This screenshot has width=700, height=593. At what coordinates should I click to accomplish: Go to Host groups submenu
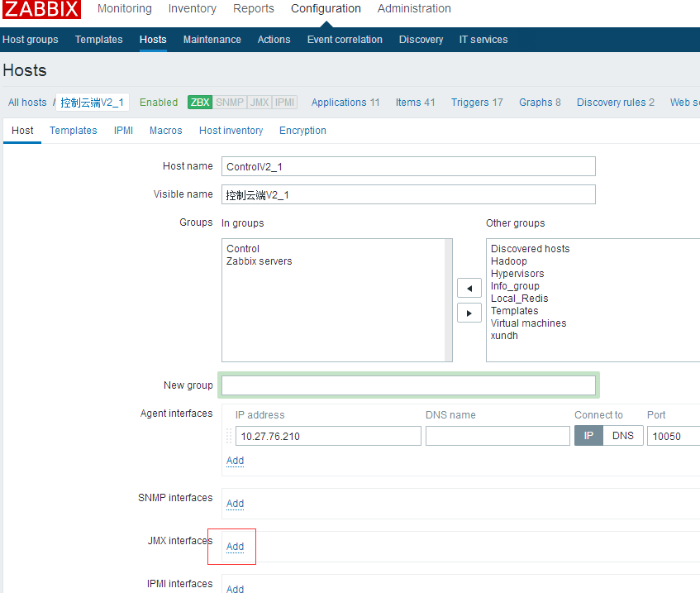pos(31,40)
